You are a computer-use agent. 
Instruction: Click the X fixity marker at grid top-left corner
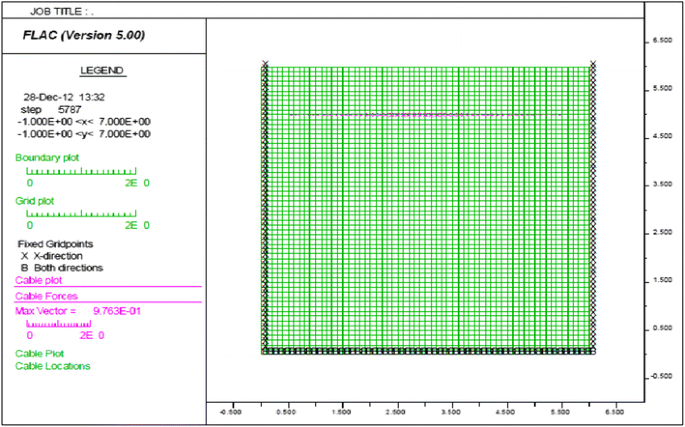[265, 64]
